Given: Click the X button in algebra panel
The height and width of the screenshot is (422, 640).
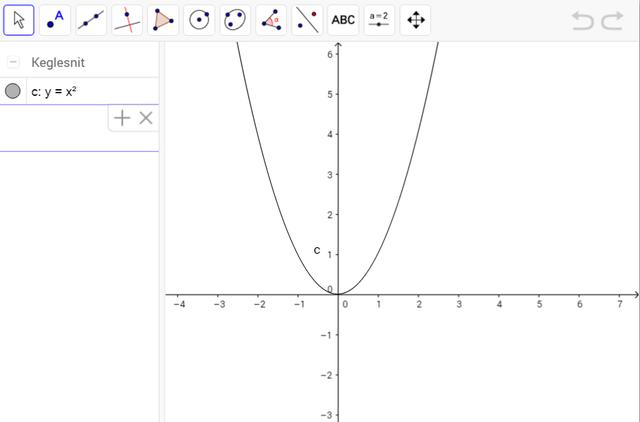Looking at the screenshot, I should tap(146, 118).
